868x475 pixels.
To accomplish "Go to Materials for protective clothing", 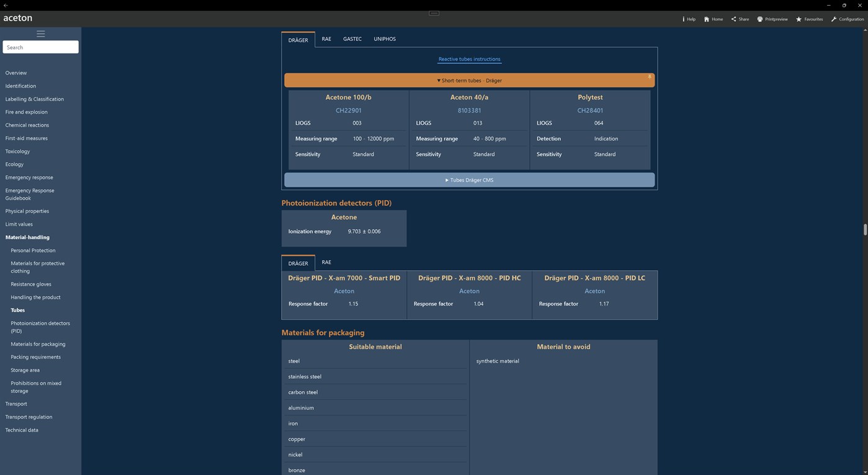I will click(38, 267).
